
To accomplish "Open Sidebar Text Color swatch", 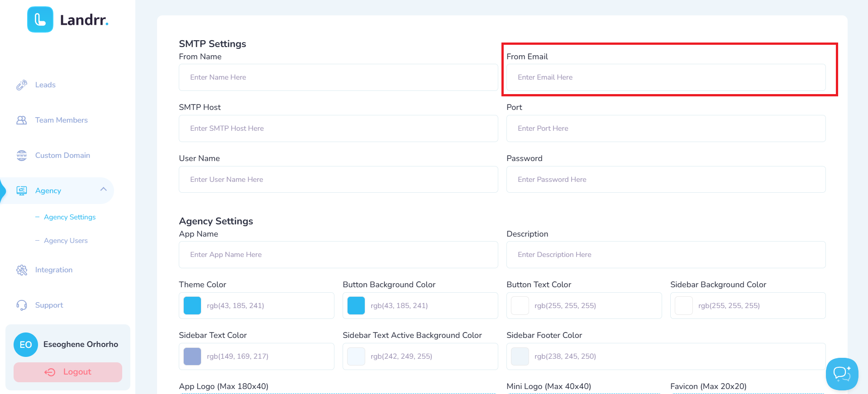I will coord(192,356).
